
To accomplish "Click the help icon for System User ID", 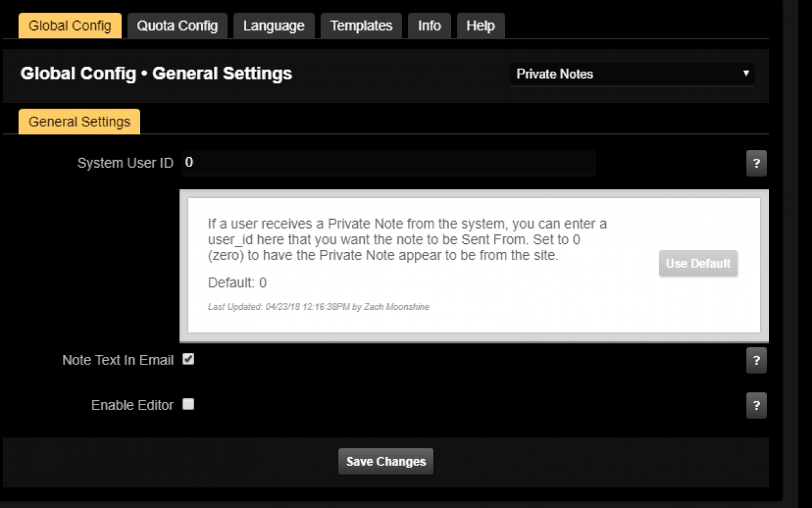I will 756,163.
